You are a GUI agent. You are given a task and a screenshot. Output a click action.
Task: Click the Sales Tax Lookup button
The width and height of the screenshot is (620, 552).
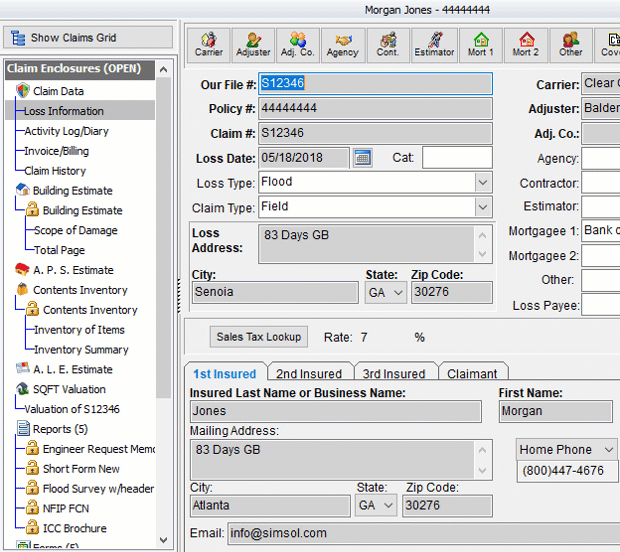pos(259,337)
